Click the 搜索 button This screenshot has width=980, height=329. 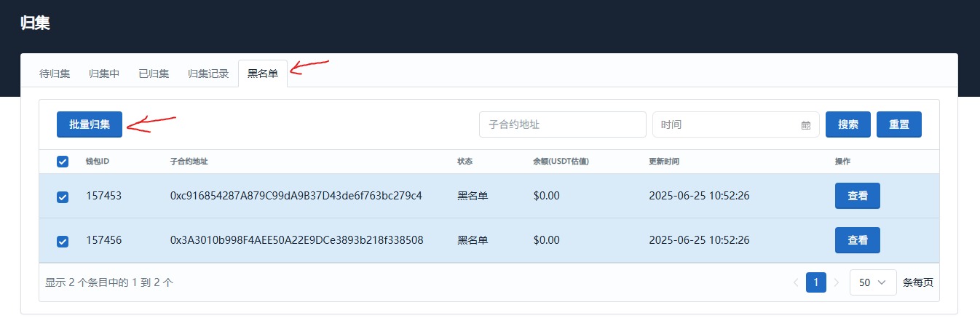point(847,124)
